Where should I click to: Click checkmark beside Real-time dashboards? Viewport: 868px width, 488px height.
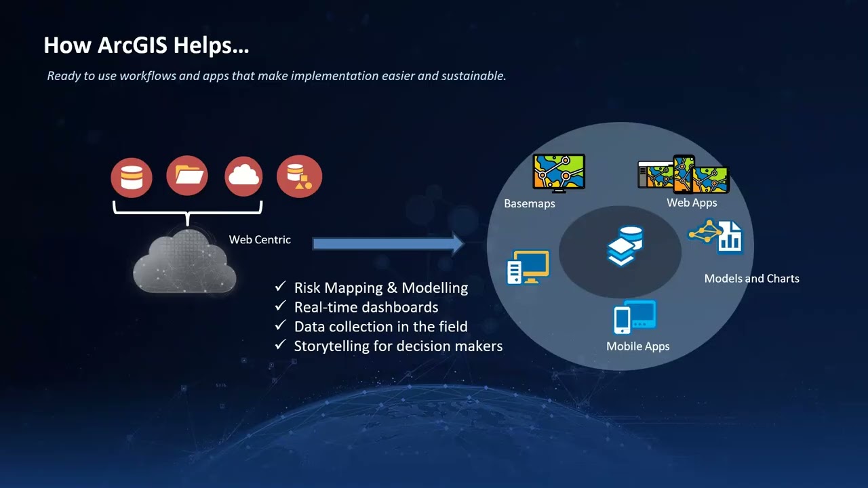(280, 306)
